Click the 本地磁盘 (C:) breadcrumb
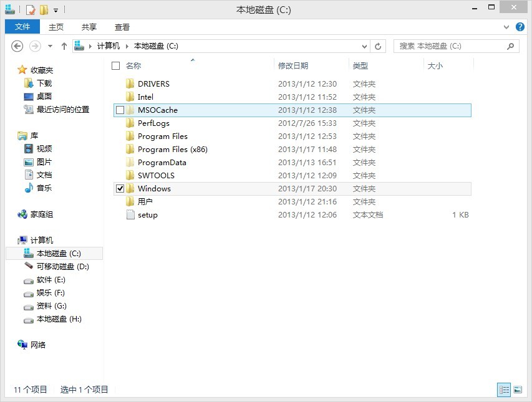The image size is (532, 402). pyautogui.click(x=156, y=46)
